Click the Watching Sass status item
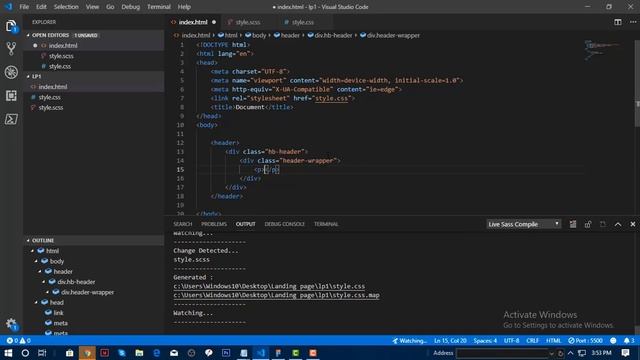 click(x=409, y=340)
